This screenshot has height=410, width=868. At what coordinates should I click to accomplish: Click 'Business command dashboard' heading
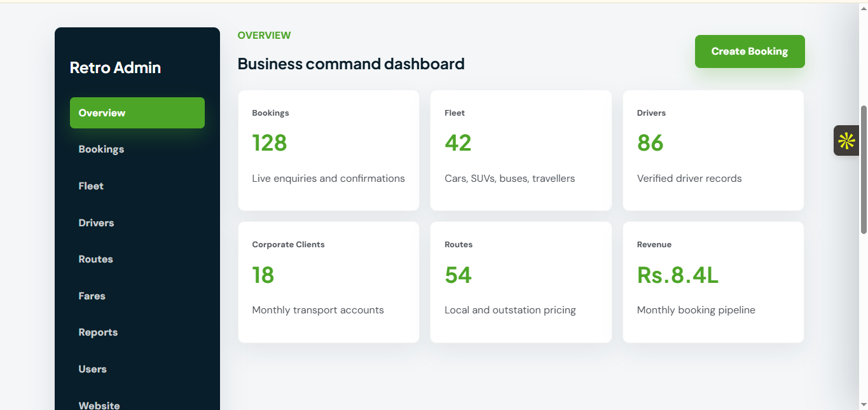pyautogui.click(x=351, y=64)
